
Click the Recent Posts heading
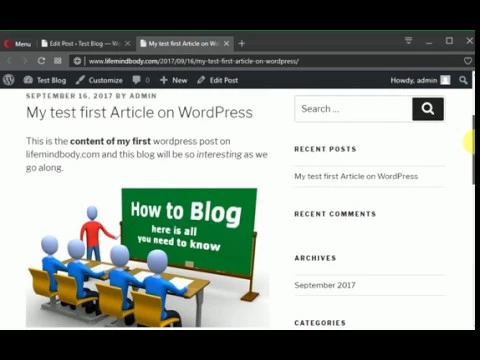click(325, 149)
